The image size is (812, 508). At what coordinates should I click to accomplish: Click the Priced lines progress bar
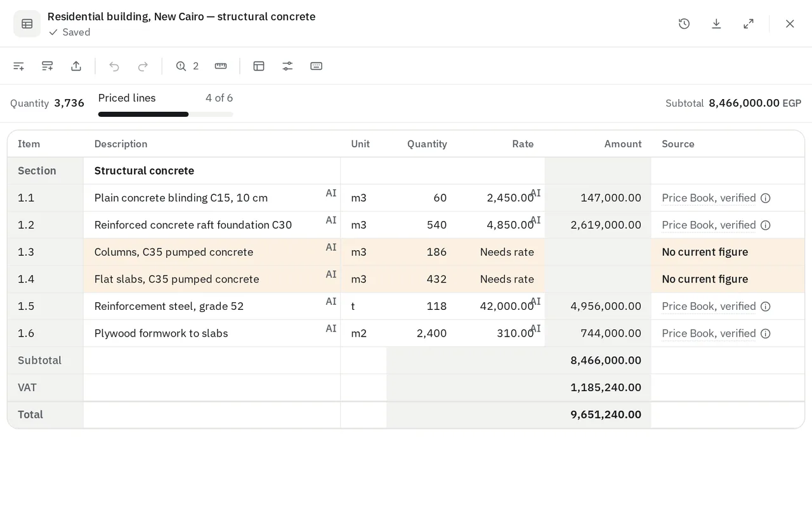[166, 114]
